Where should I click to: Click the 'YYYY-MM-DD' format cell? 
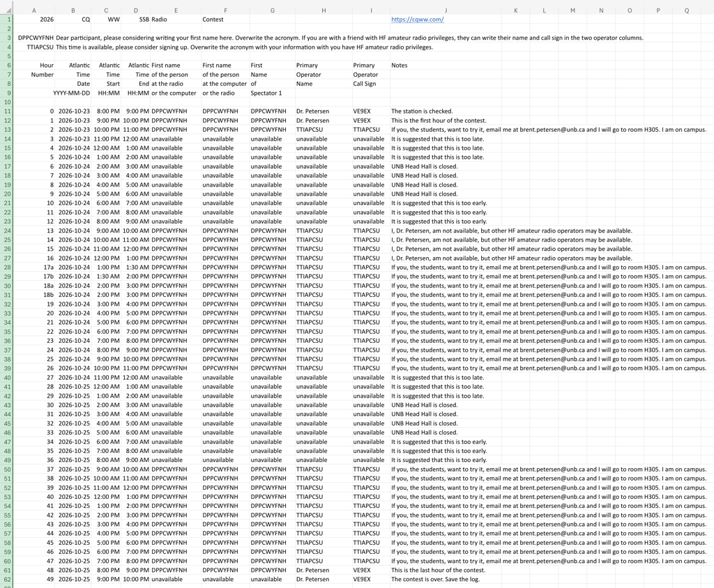(72, 93)
